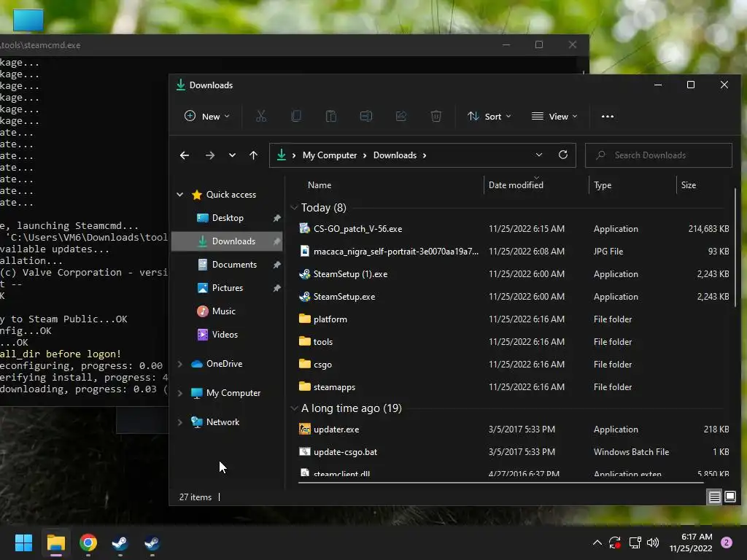Refresh the Downloads folder view

coord(563,155)
